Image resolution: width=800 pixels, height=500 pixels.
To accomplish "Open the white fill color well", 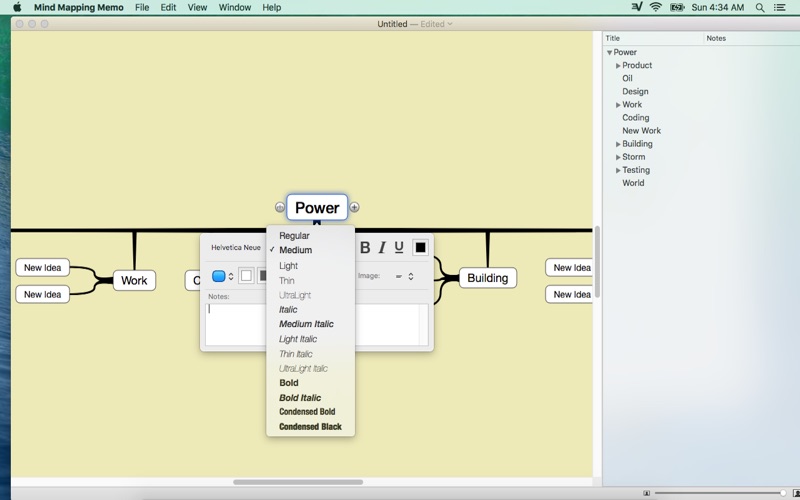I will click(246, 276).
